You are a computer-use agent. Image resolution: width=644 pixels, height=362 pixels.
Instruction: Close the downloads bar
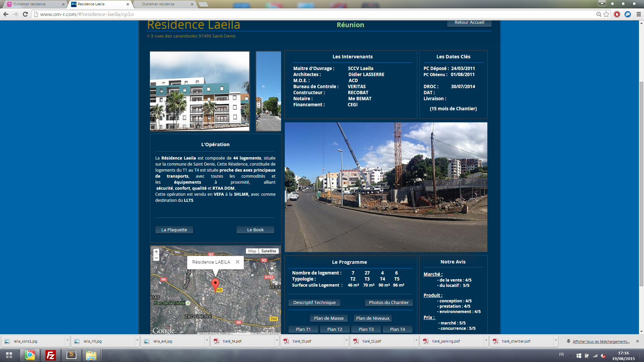tap(638, 341)
